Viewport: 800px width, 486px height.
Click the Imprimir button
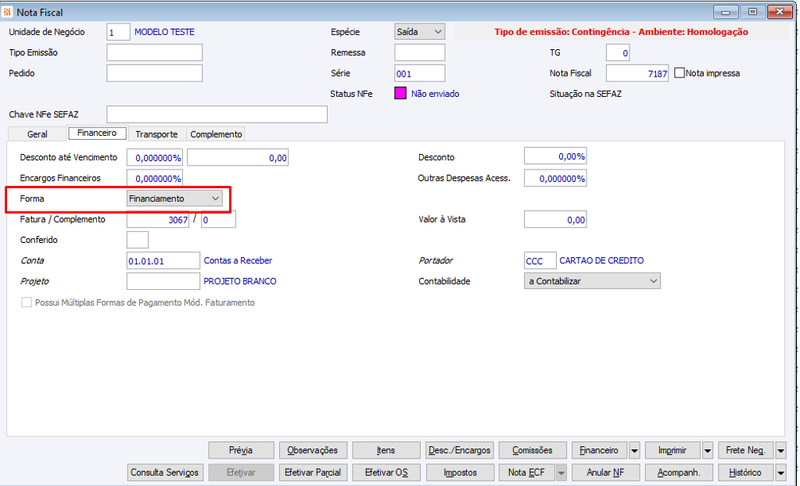pos(672,450)
